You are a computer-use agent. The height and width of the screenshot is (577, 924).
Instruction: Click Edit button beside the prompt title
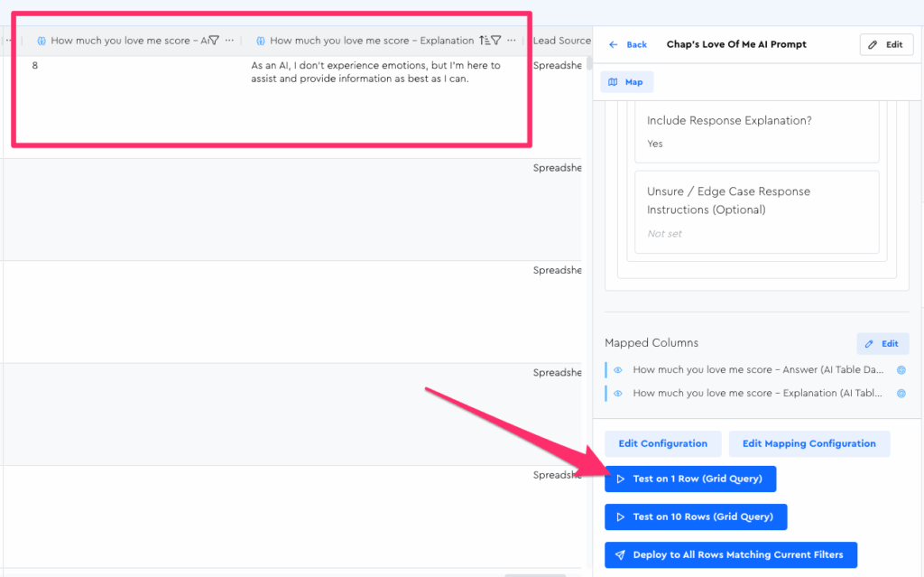(886, 44)
